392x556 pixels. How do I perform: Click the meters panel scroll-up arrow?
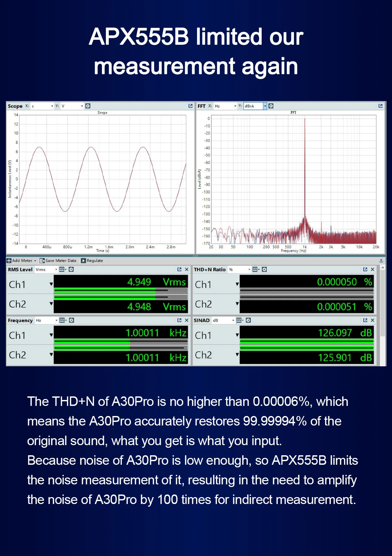click(383, 268)
